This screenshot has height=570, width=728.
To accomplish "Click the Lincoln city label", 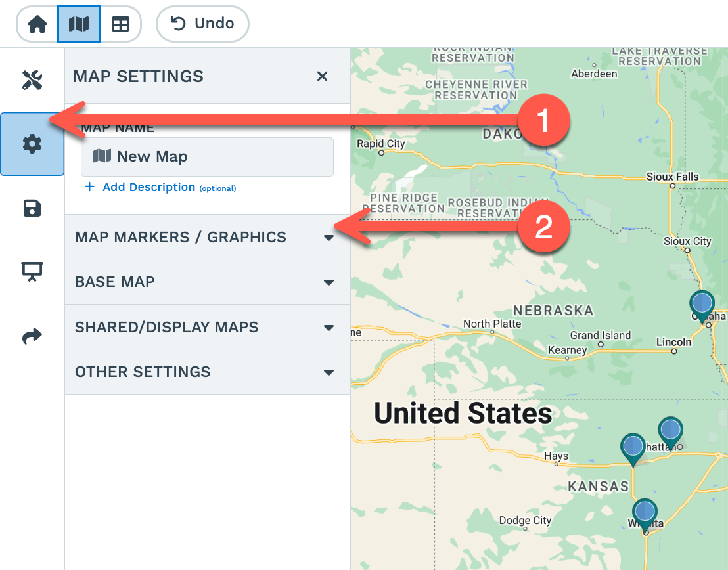I will [673, 342].
